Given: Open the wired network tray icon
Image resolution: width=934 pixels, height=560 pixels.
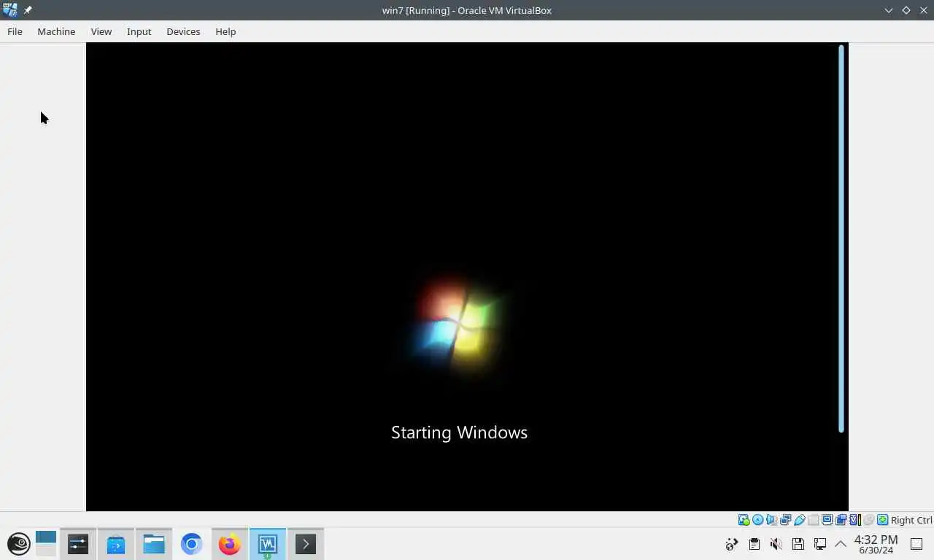Looking at the screenshot, I should (x=820, y=544).
